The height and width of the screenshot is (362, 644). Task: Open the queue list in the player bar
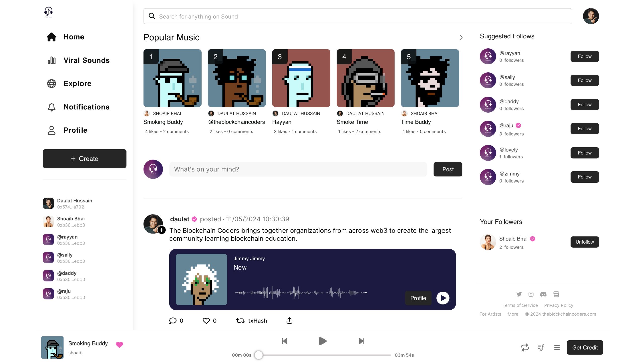(x=541, y=347)
